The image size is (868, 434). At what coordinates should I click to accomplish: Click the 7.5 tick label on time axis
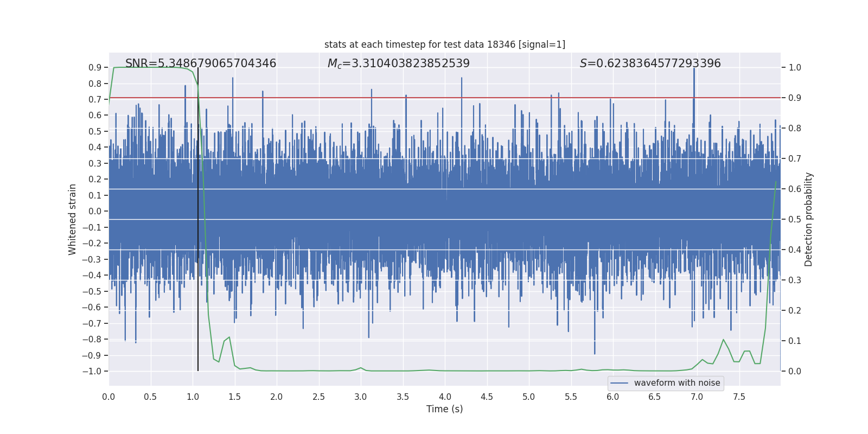pos(739,397)
